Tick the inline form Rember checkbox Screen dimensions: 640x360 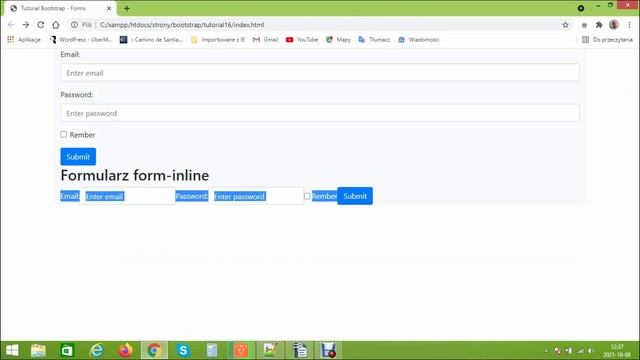pyautogui.click(x=307, y=196)
